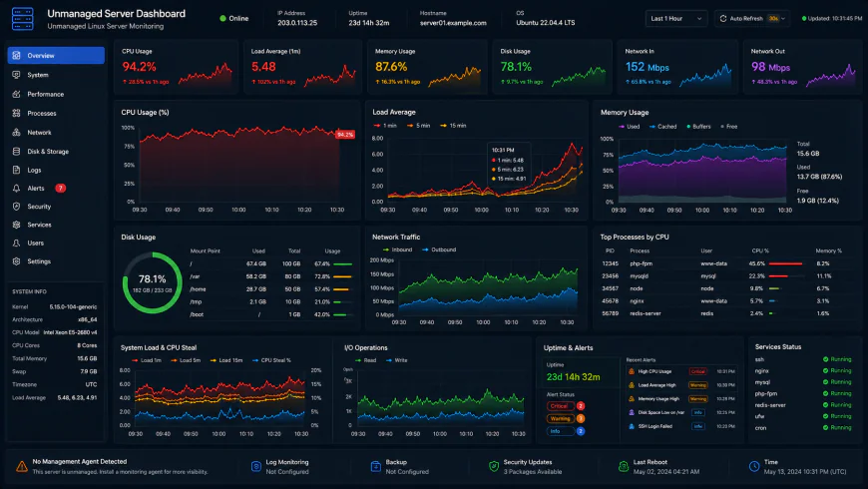Toggle the 15 min series in Load Average legend
868x489 pixels.
[453, 126]
